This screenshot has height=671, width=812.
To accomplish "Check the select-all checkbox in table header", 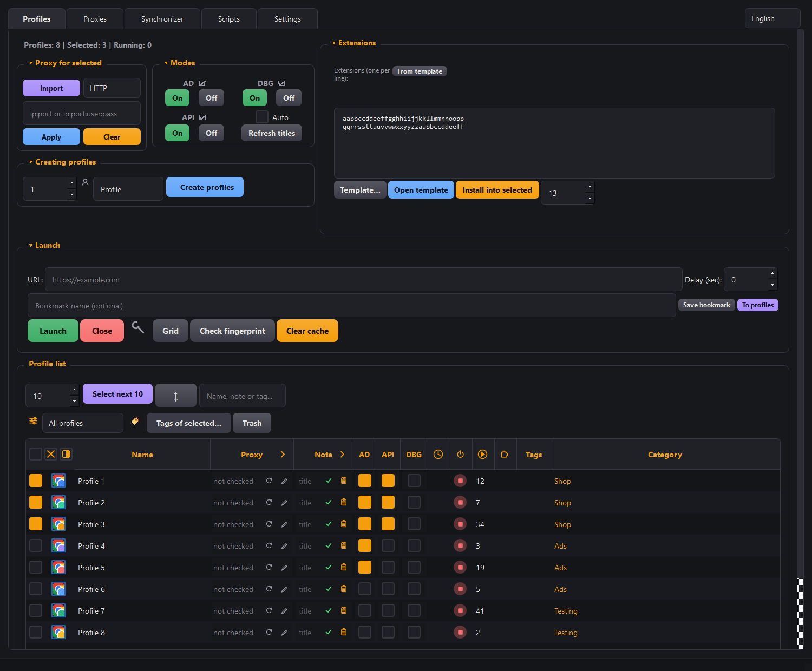I will 36,454.
